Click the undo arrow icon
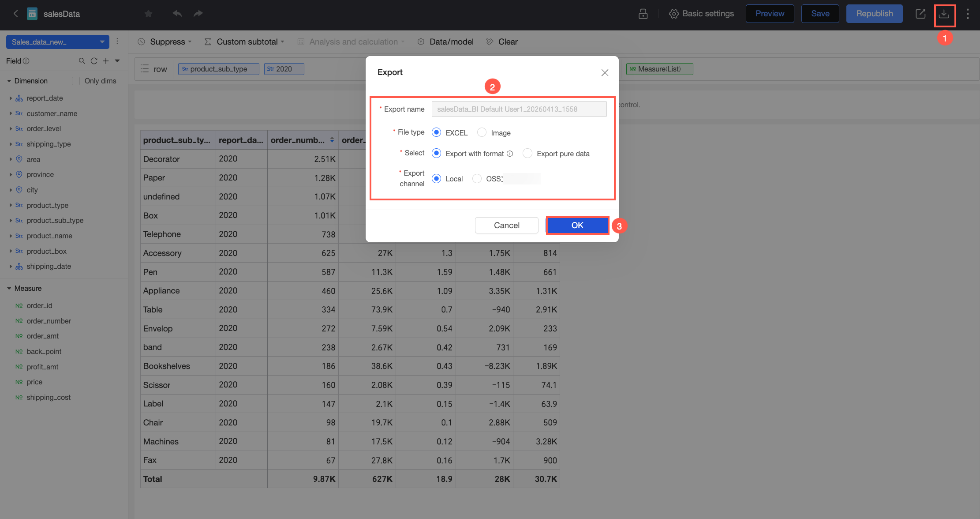The width and height of the screenshot is (980, 519). [177, 14]
